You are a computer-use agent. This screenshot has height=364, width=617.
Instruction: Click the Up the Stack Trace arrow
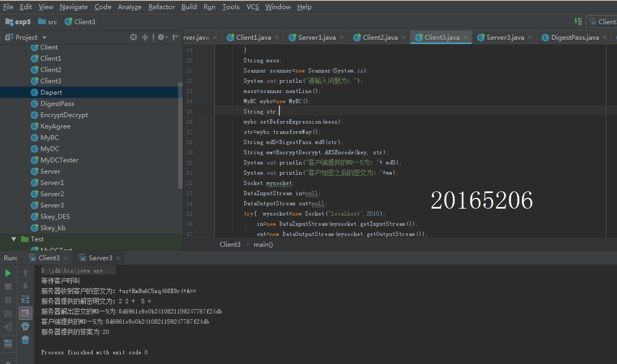tap(25, 273)
